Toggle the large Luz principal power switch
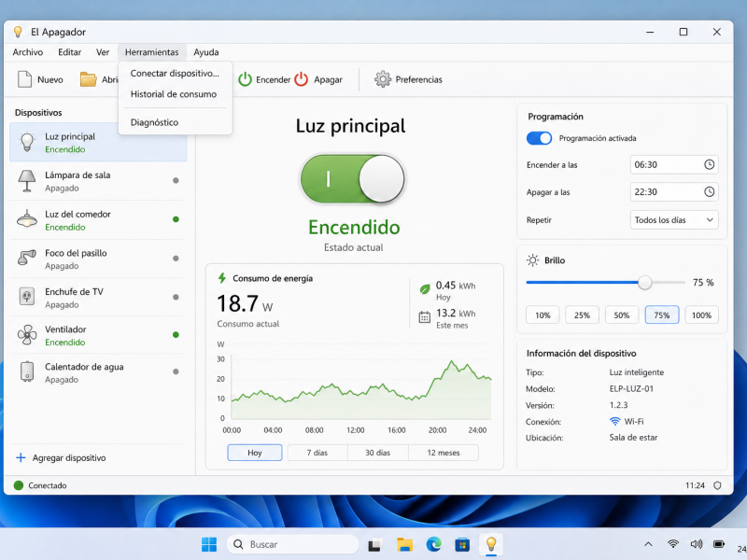The height and width of the screenshot is (560, 747). pyautogui.click(x=352, y=179)
